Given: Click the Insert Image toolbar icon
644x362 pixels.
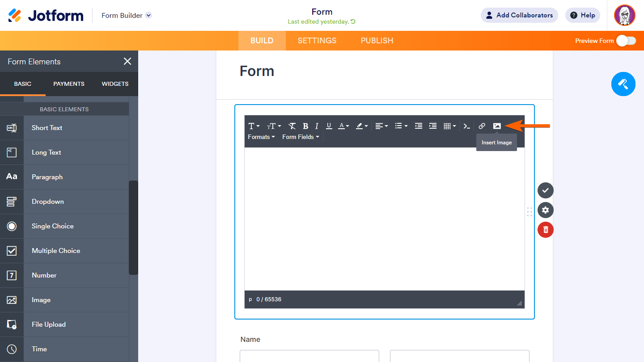Looking at the screenshot, I should pos(497,126).
